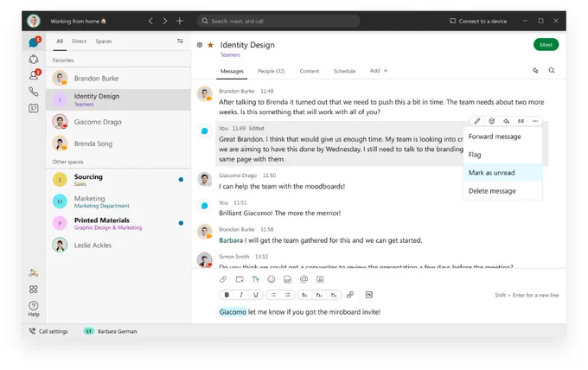Toggle underline formatting
This screenshot has width=588, height=370.
click(x=256, y=295)
